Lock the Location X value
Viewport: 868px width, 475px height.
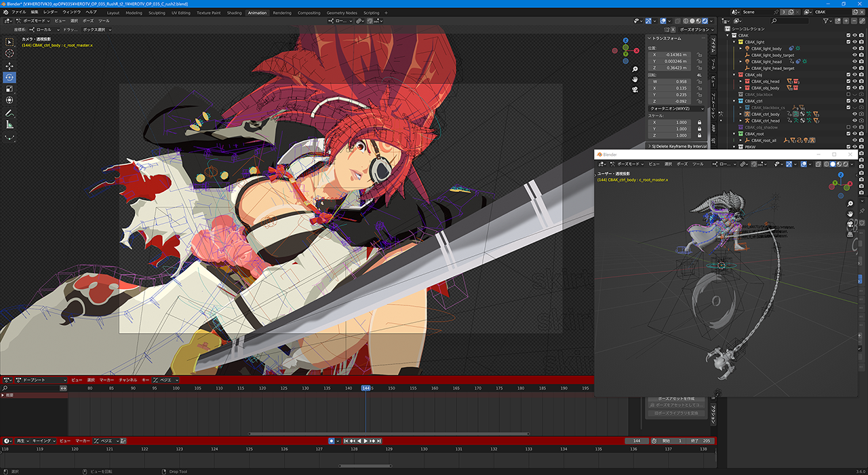click(x=698, y=54)
